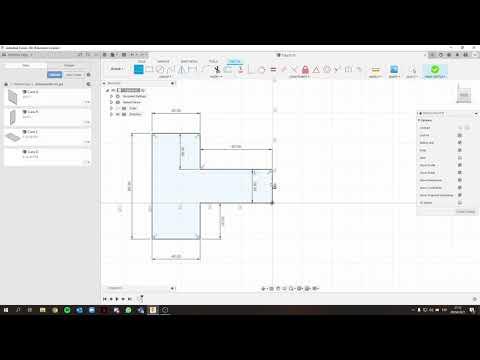Toggle the Show Dimensions checkbox
Viewport: 480px width, 360px height.
click(x=460, y=180)
